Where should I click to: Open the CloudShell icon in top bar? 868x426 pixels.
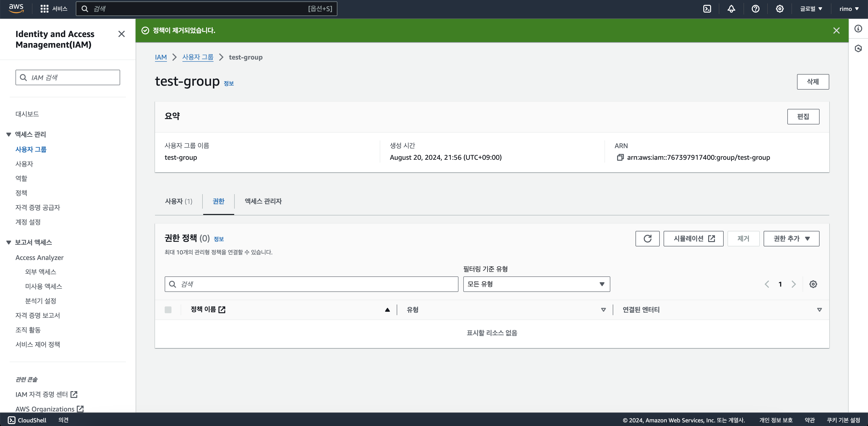(x=707, y=9)
